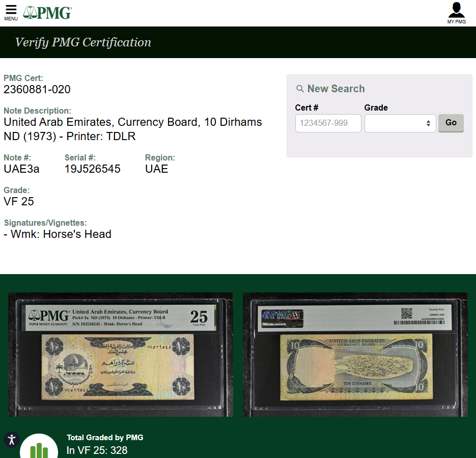Open the Grade dropdown
The height and width of the screenshot is (458, 476).
(x=400, y=123)
